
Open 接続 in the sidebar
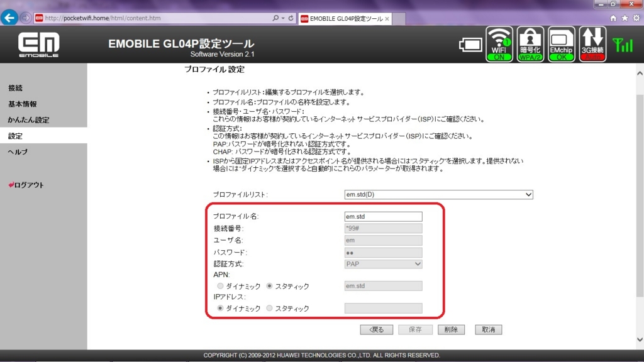pos(15,88)
